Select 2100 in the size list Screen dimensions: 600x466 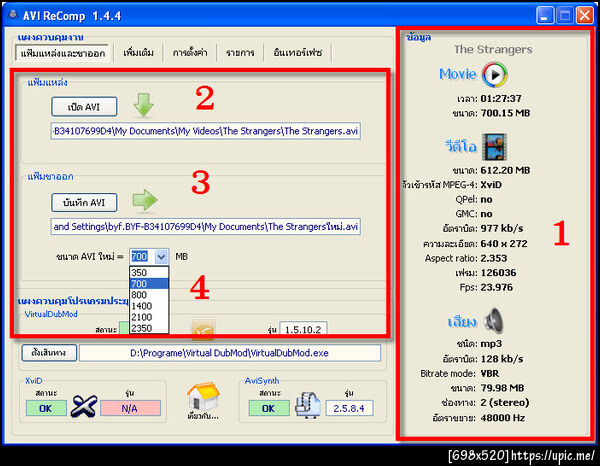click(x=149, y=317)
